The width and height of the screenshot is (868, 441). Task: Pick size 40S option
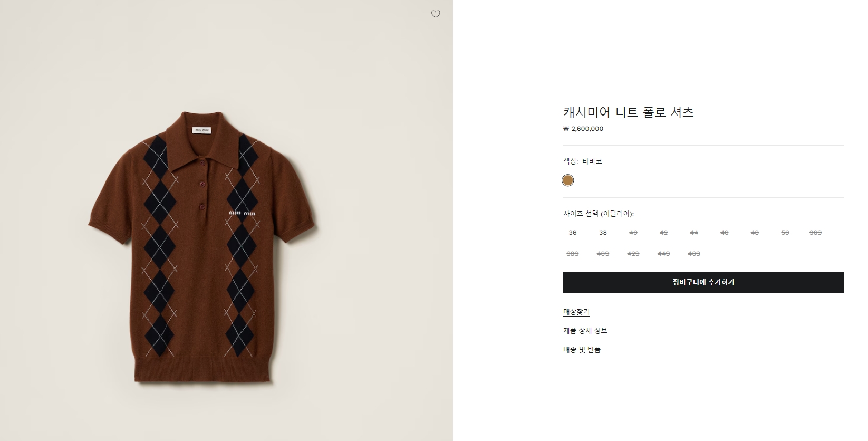coord(603,254)
